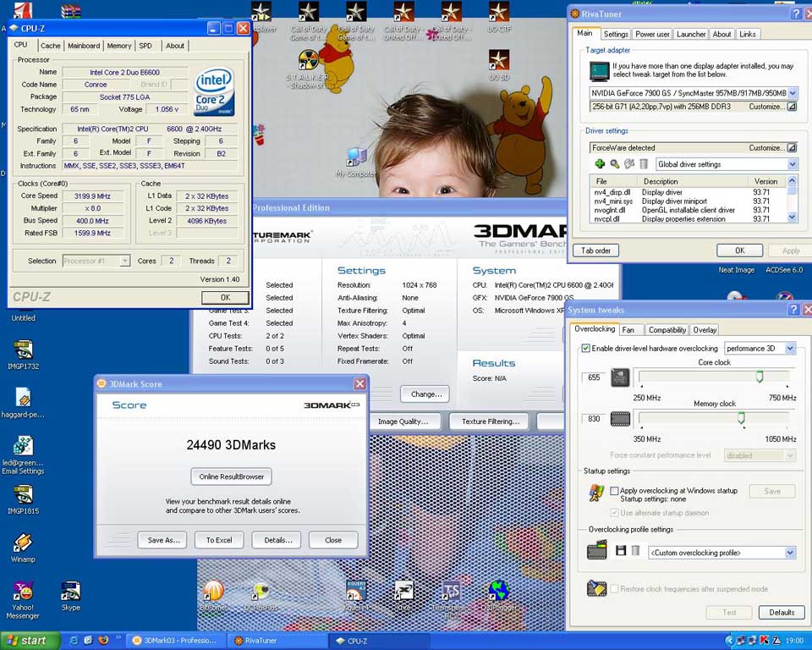Click the OK button in CPU-Z
Viewport: 812px width, 650px height.
(225, 298)
